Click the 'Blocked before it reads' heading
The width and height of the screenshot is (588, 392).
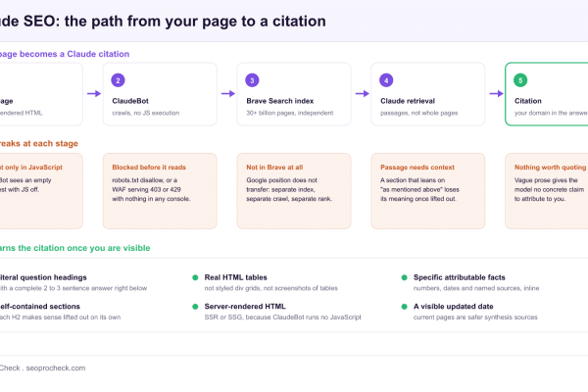point(149,168)
